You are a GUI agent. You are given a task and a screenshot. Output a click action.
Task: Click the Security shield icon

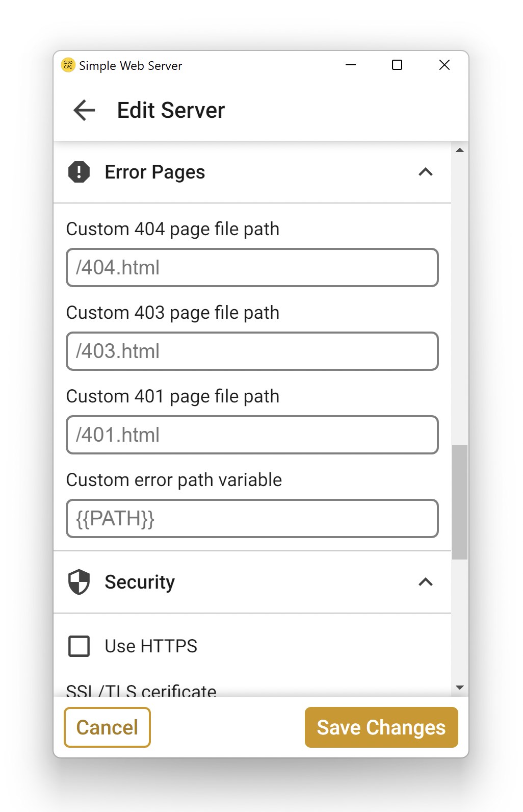(x=79, y=582)
